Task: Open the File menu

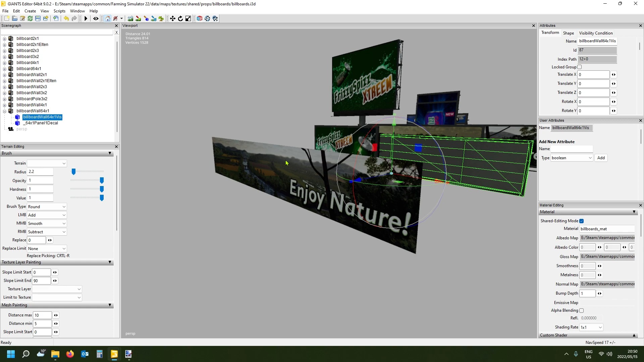Action: [x=5, y=11]
